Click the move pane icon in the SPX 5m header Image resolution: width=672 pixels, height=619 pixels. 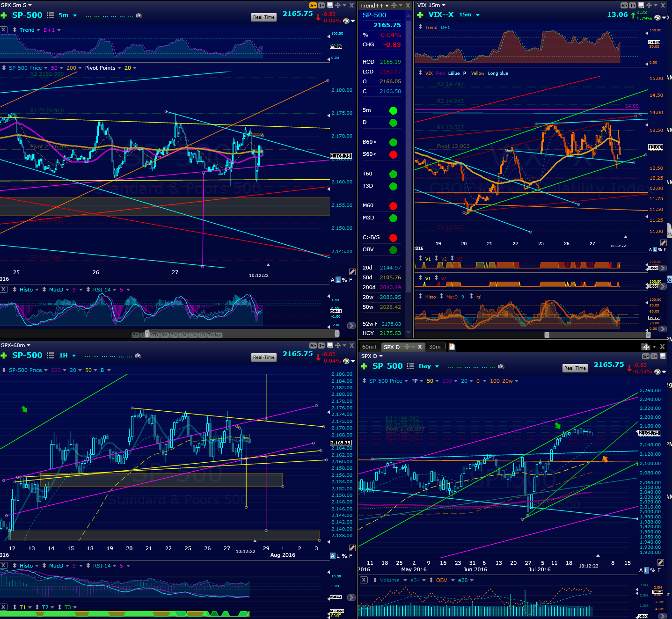[338, 5]
